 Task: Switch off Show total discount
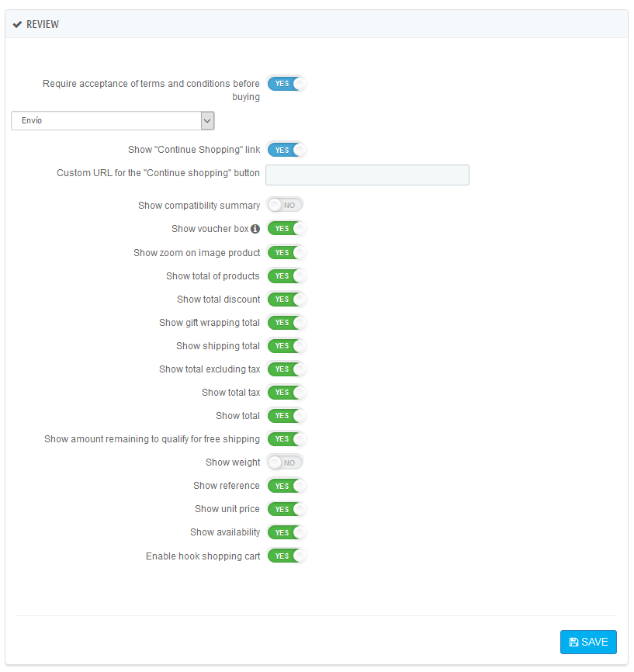pyautogui.click(x=286, y=299)
